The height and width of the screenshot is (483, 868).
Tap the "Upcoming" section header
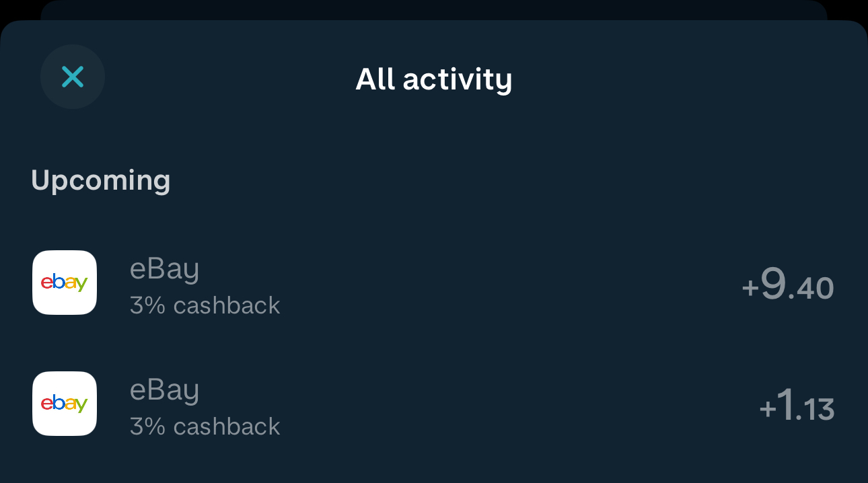[101, 180]
